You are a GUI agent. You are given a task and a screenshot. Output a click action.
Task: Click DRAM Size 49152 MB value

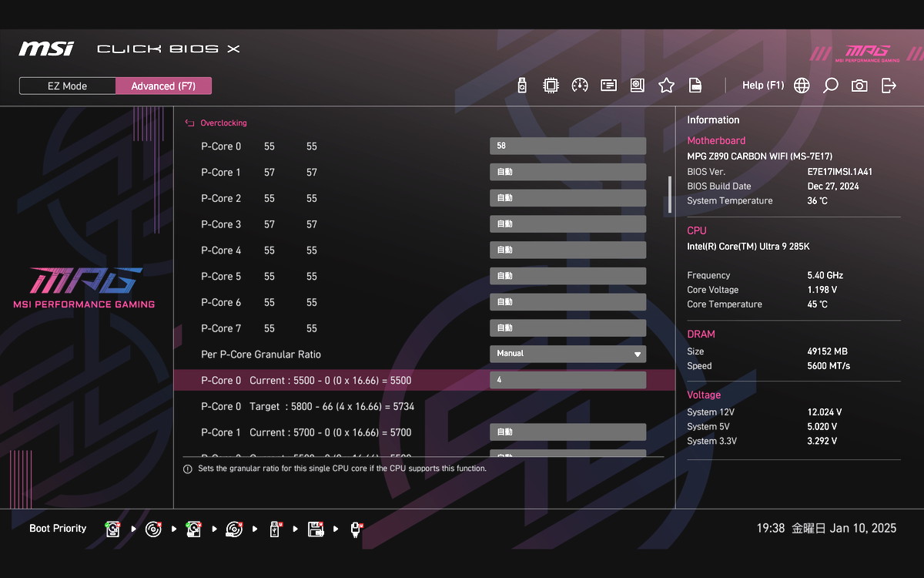tap(828, 351)
